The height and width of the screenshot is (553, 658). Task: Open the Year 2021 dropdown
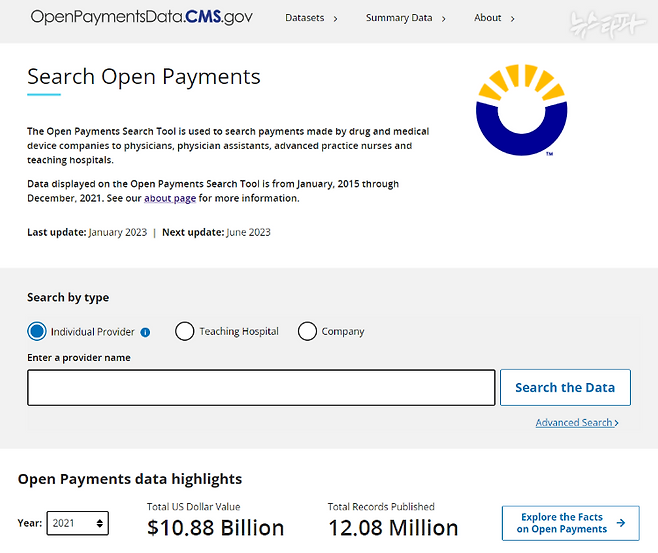[78, 523]
